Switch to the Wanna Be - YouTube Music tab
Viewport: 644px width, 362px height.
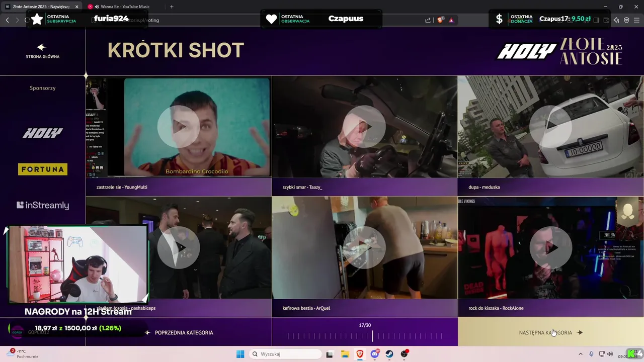point(124,7)
